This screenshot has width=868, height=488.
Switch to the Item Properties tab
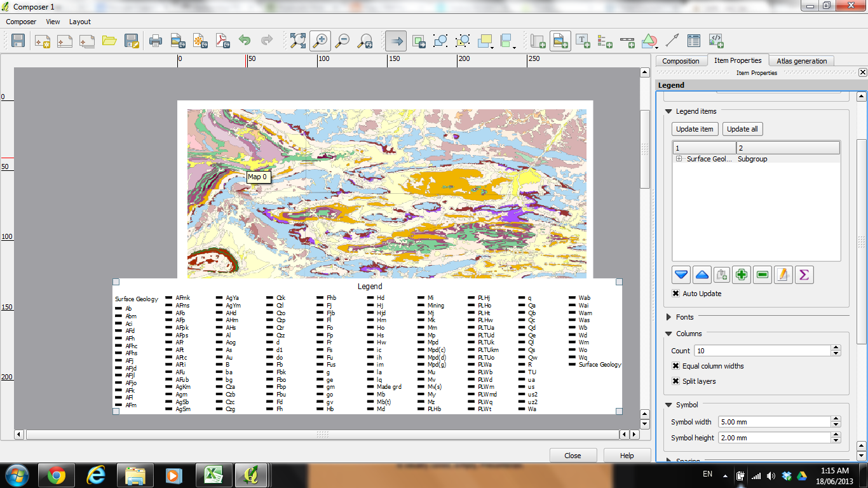pyautogui.click(x=738, y=60)
